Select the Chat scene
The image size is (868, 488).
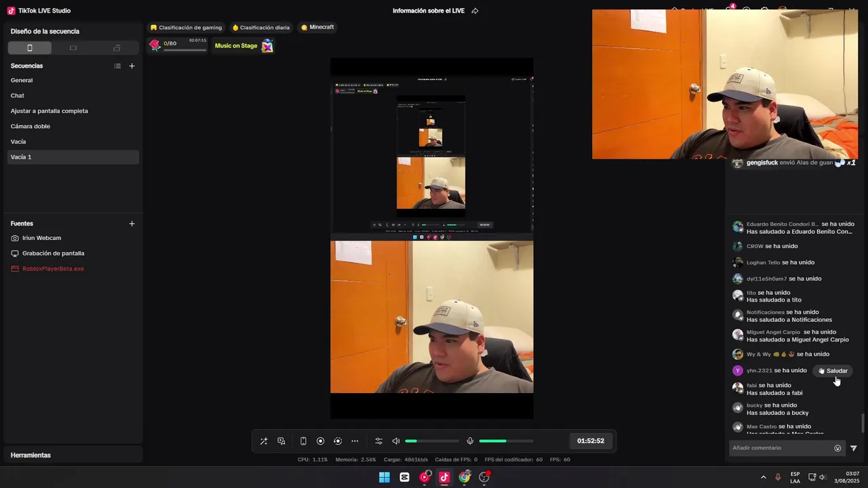(x=73, y=96)
